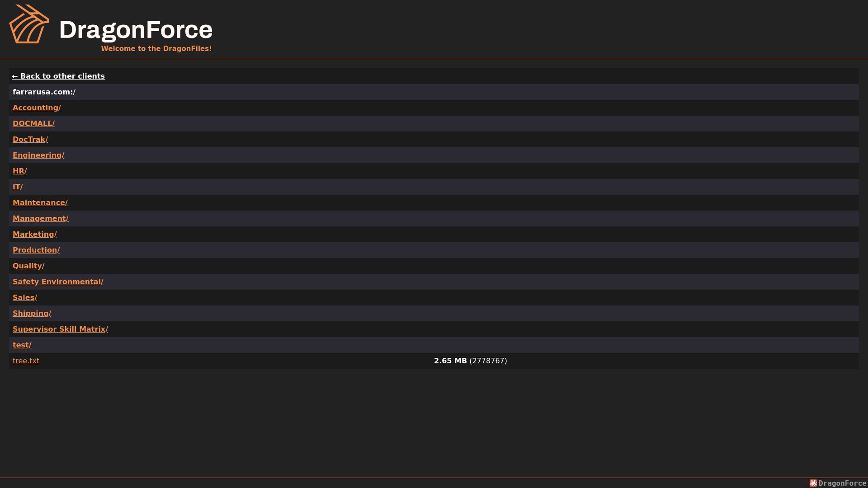
Task: Go back to other clients
Action: [58, 76]
